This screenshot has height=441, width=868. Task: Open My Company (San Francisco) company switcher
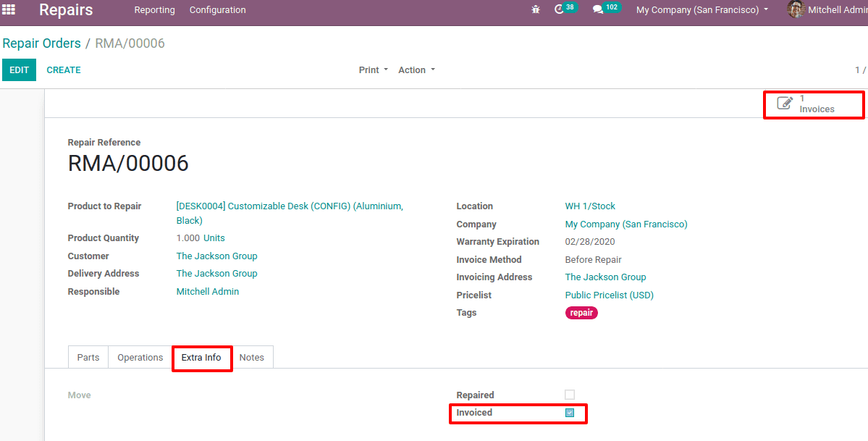tap(702, 10)
